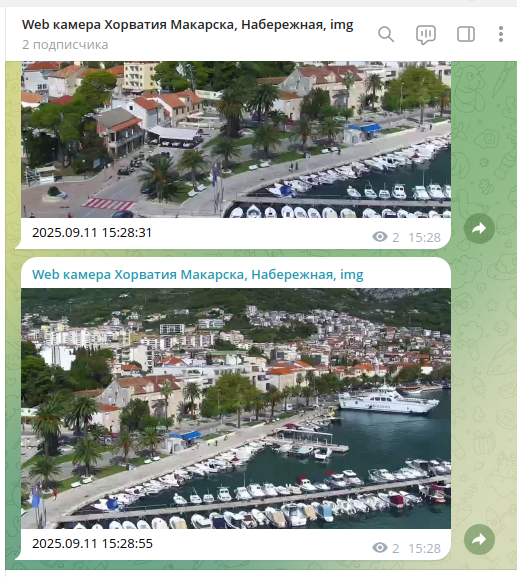Forward the 15:28:31 webcam post
Image resolution: width=517 pixels, height=577 pixels.
point(479,229)
